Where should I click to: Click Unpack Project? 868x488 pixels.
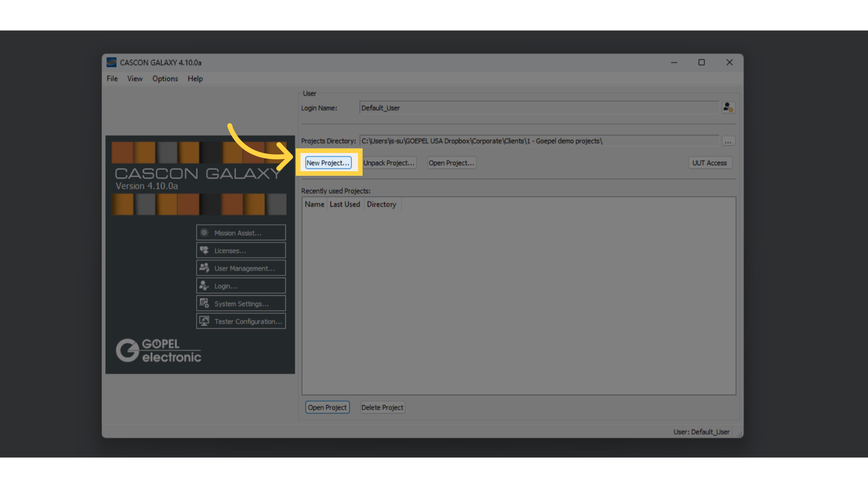pyautogui.click(x=389, y=163)
